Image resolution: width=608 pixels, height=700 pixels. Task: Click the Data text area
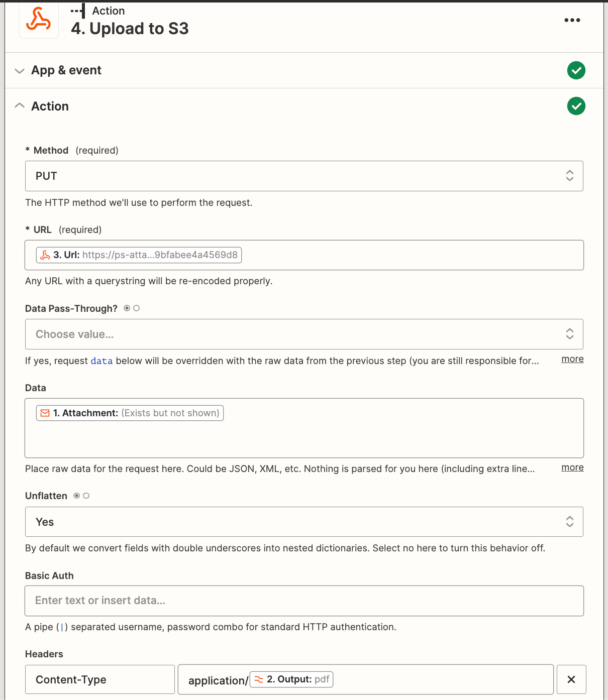tap(304, 428)
